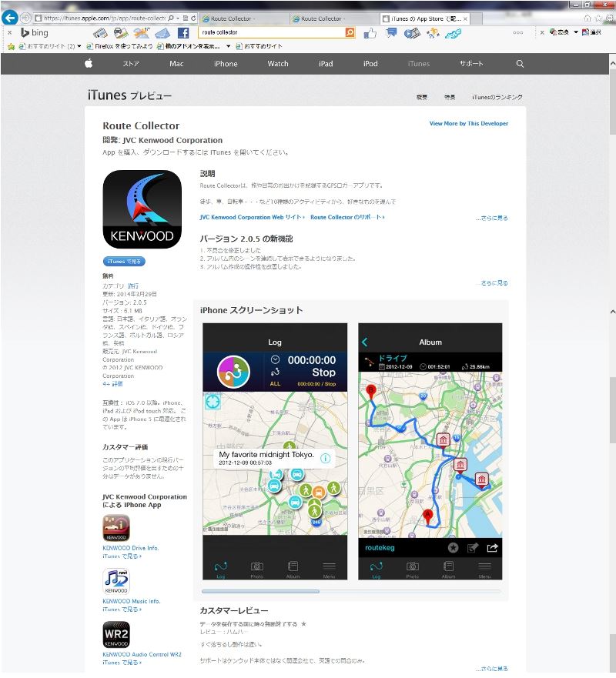Open the address bar search dropdown arrow

pos(178,18)
